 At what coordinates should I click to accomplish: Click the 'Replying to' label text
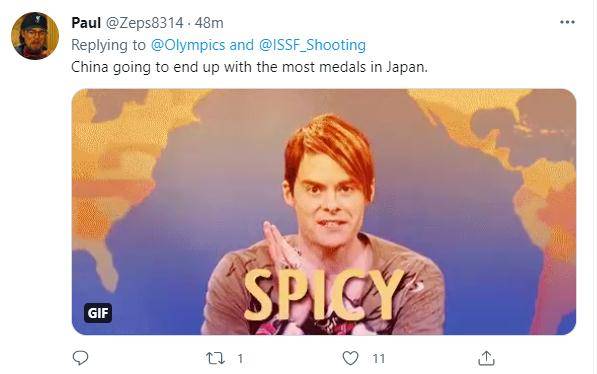tap(109, 45)
